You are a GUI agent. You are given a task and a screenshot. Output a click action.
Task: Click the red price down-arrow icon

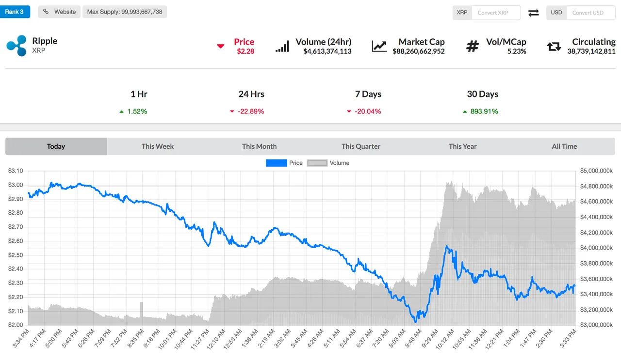(x=221, y=47)
